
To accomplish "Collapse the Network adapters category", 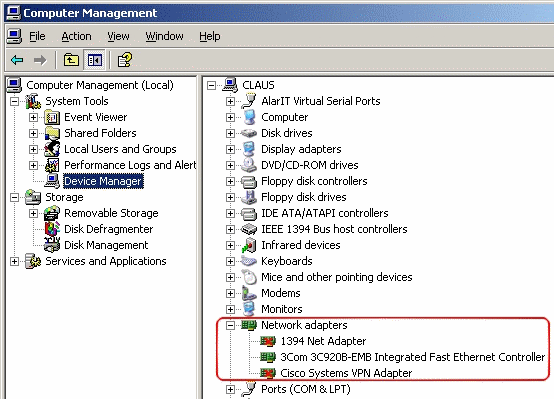I will pyautogui.click(x=230, y=325).
